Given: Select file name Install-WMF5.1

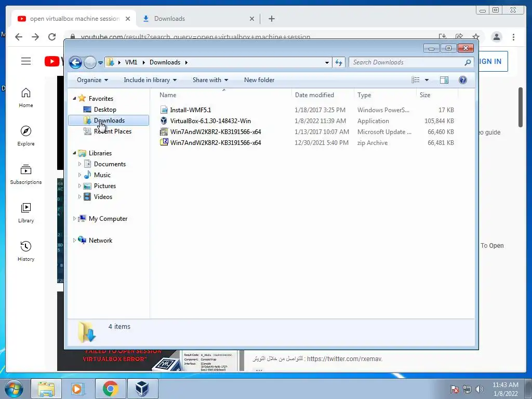Looking at the screenshot, I should [190, 110].
